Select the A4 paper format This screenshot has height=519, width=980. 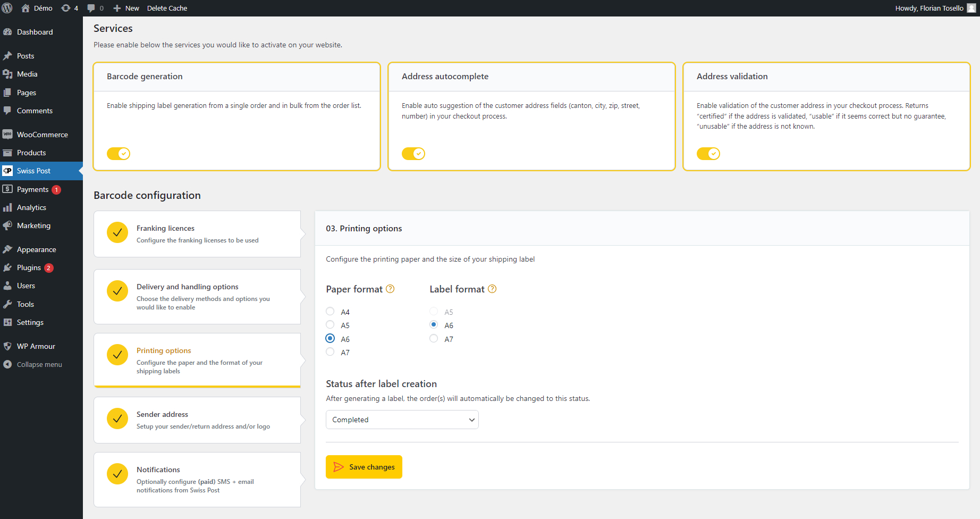click(x=330, y=312)
